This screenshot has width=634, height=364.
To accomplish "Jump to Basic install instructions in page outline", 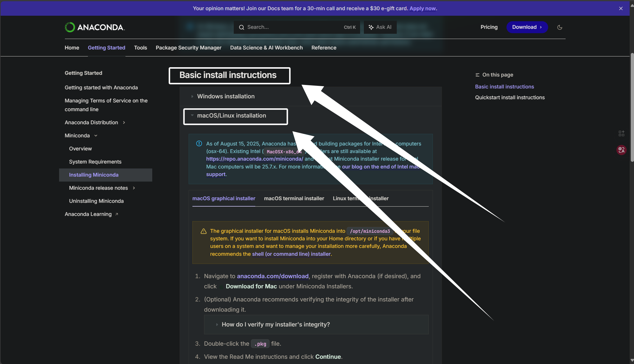I will [504, 87].
